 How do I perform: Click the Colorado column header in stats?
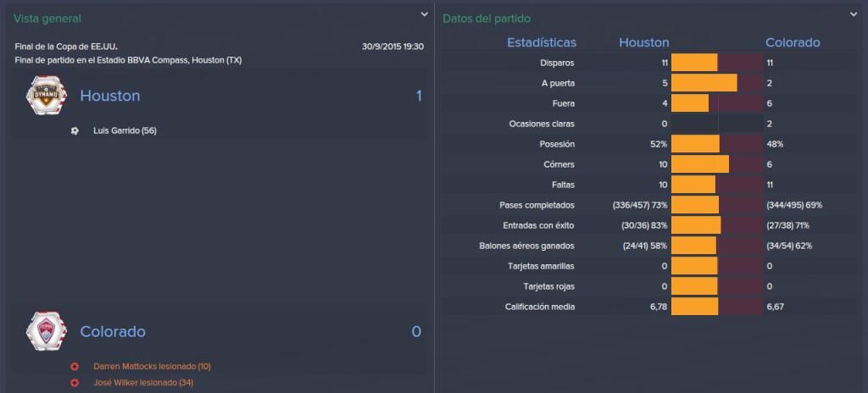793,42
